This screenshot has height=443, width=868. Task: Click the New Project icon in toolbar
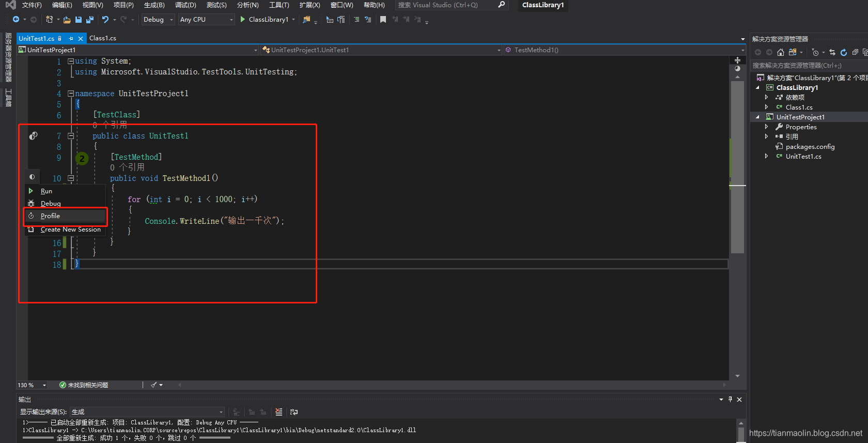point(49,20)
